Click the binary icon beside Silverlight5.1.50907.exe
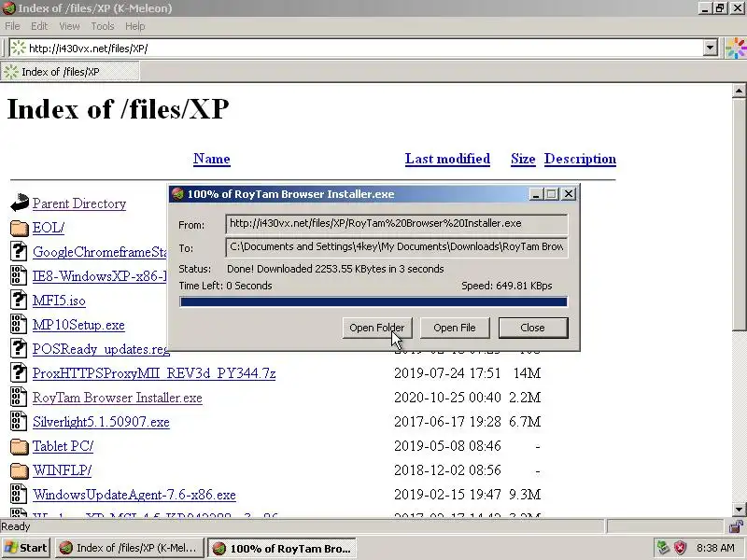 (19, 422)
